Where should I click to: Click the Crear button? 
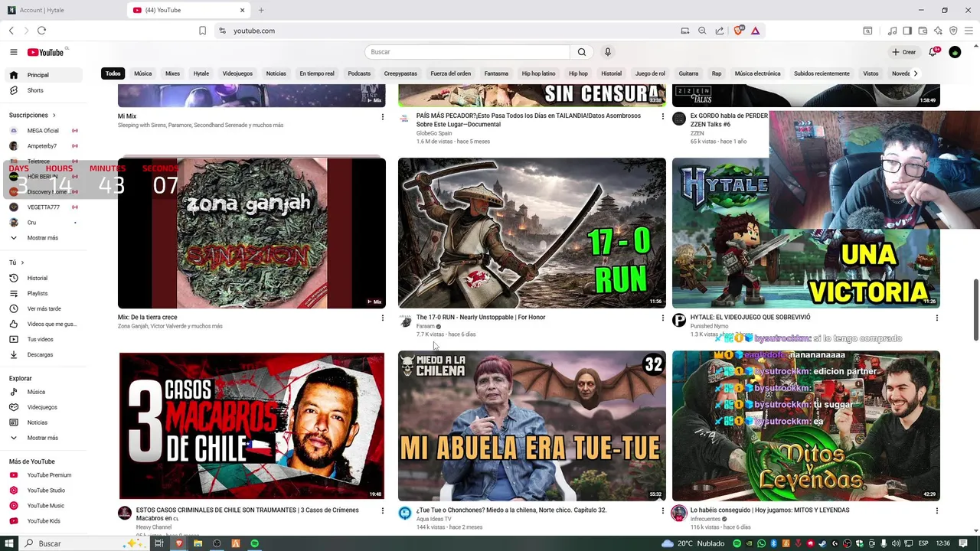point(904,52)
